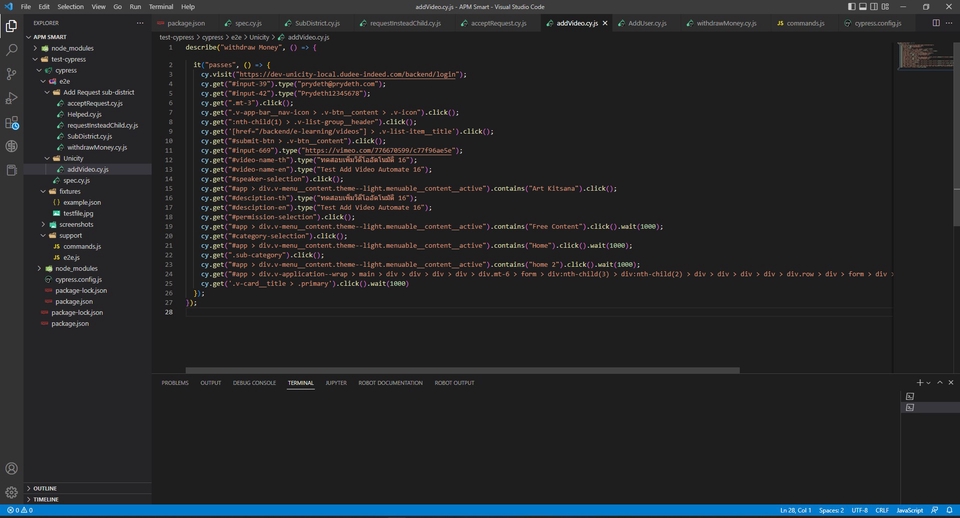Expand the top node_modules folder
The width and height of the screenshot is (960, 518).
36,48
